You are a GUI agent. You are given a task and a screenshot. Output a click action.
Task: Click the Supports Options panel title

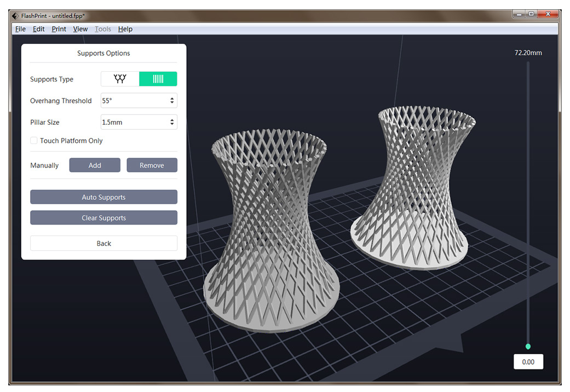103,53
